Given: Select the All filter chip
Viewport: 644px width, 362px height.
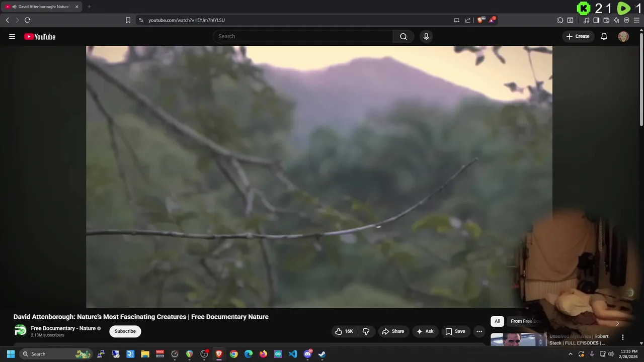Looking at the screenshot, I should tap(497, 321).
